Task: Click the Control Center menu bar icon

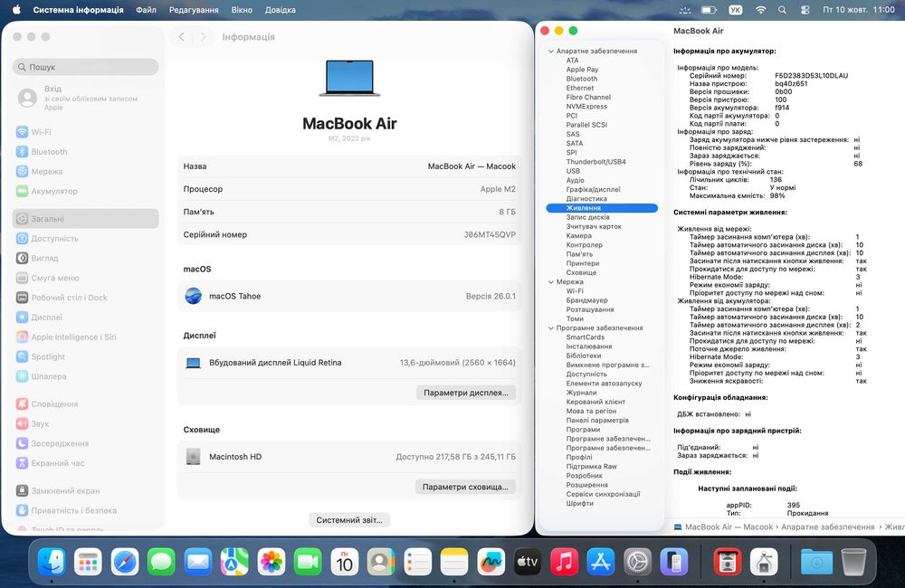Action: 805,10
